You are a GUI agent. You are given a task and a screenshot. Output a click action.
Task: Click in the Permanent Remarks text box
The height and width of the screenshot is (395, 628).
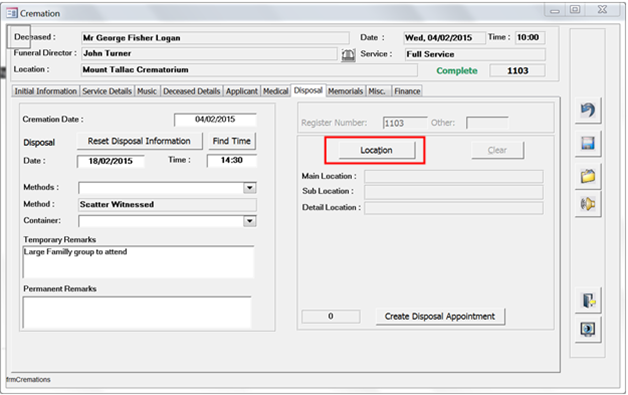click(137, 312)
